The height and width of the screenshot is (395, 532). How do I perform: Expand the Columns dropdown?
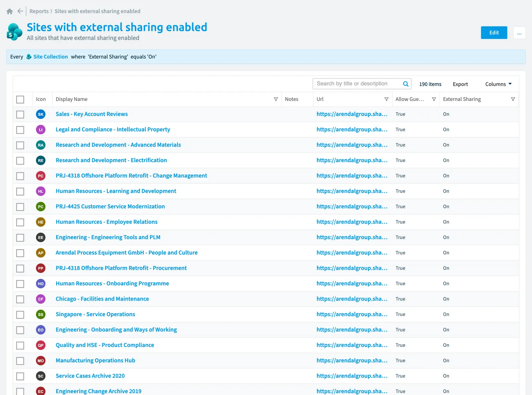coord(498,84)
